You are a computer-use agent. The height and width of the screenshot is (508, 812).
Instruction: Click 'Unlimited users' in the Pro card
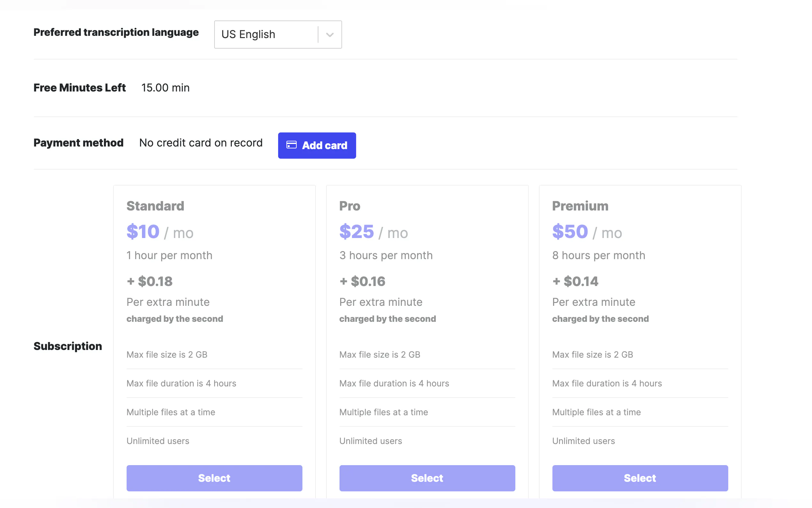tap(371, 441)
